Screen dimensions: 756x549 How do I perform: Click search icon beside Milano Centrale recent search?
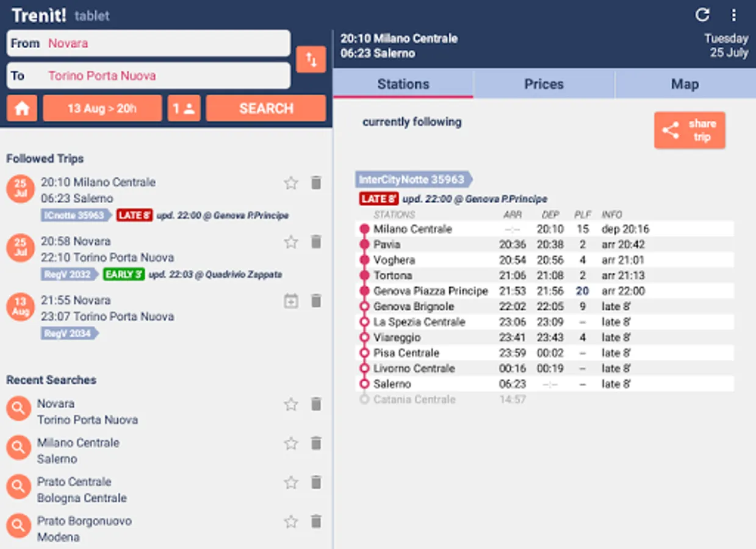19,447
